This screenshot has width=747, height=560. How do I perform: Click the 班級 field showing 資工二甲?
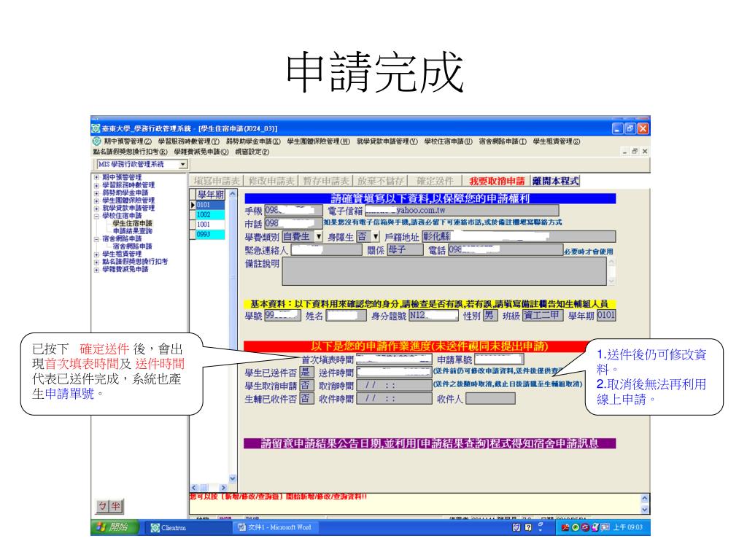coord(543,315)
